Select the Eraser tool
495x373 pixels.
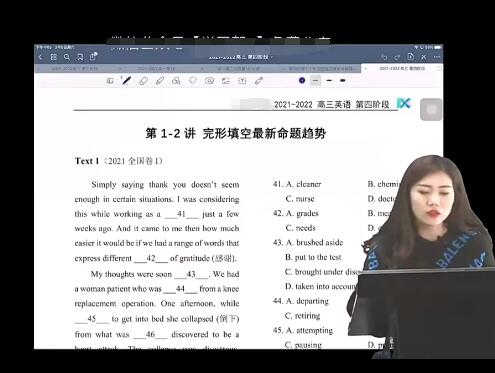coord(143,81)
